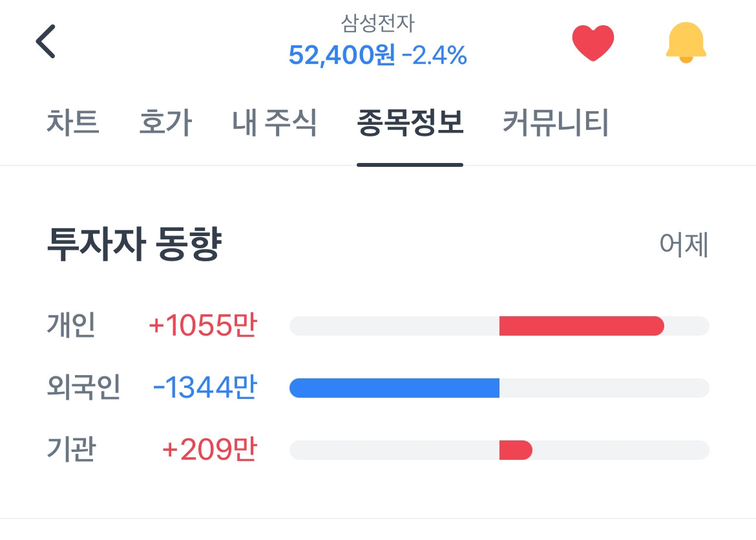Toggle the red heart favorite icon
Viewport: 756px width, 540px height.
(593, 43)
